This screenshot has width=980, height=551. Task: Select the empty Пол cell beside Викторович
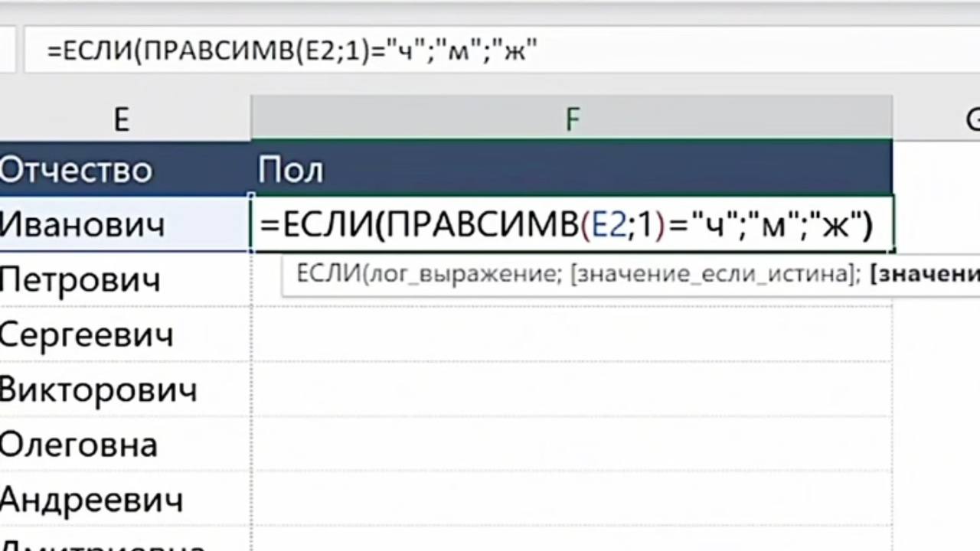coord(572,389)
